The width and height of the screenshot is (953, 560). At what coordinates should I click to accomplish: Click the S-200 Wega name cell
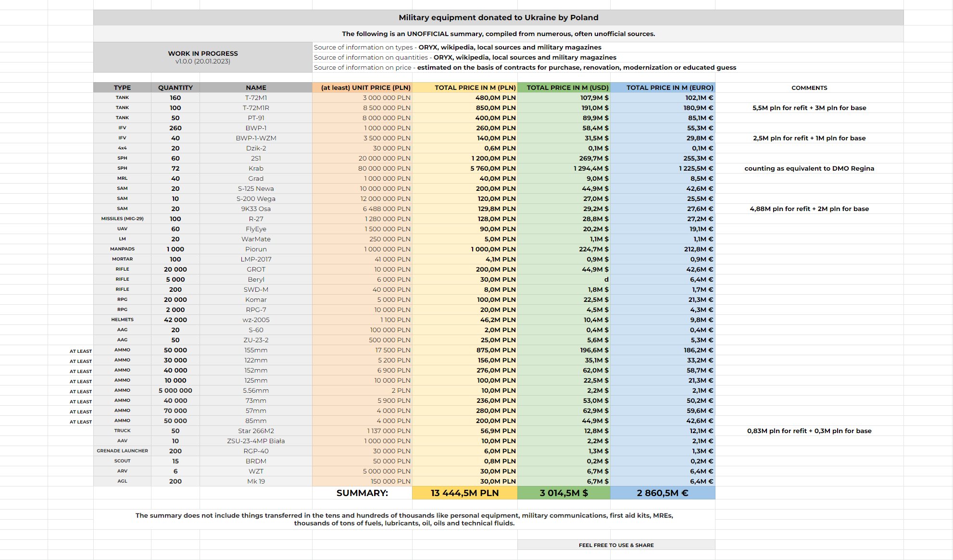[x=256, y=199]
